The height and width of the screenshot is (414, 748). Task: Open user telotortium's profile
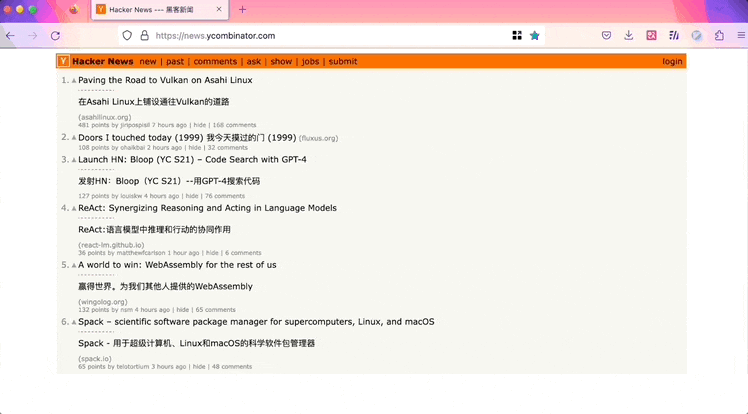click(133, 366)
